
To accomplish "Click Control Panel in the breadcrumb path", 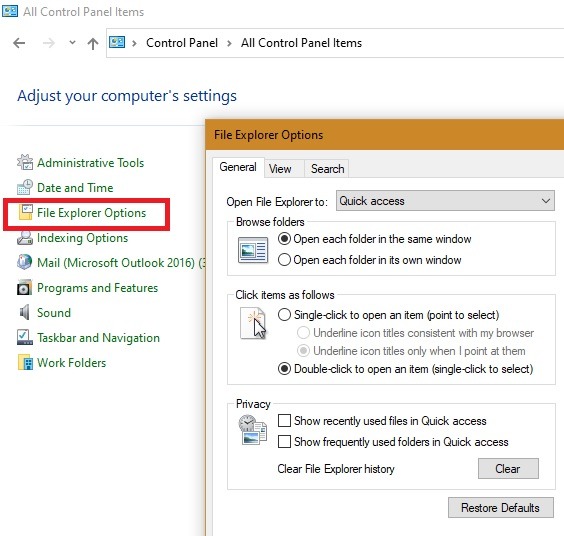I will click(182, 43).
